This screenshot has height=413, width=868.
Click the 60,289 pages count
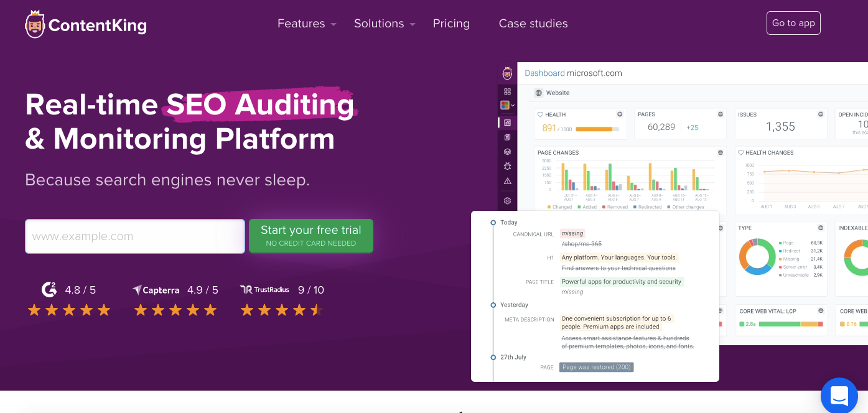tap(661, 127)
